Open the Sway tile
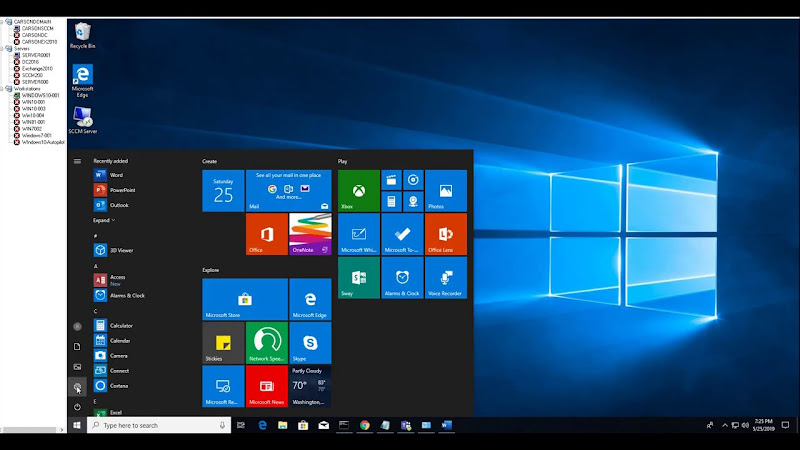Image resolution: width=800 pixels, height=450 pixels. pyautogui.click(x=359, y=278)
